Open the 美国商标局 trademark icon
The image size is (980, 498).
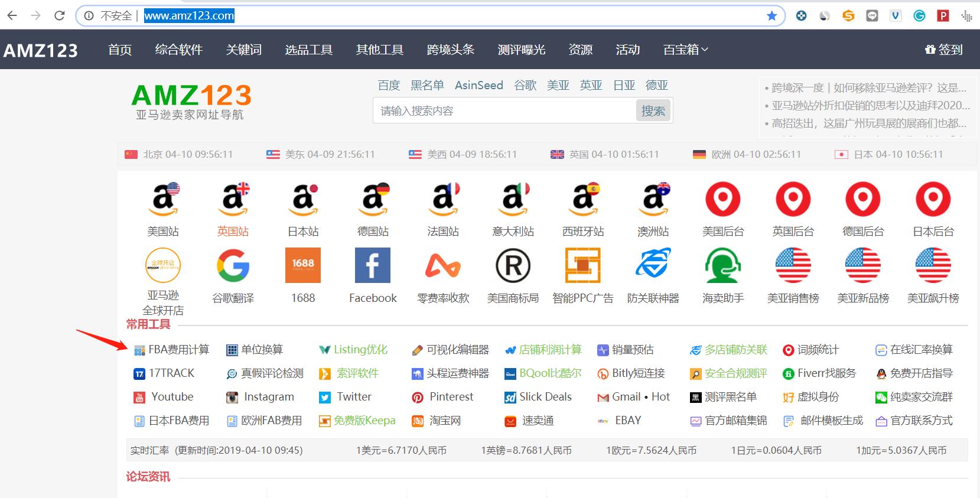(513, 265)
